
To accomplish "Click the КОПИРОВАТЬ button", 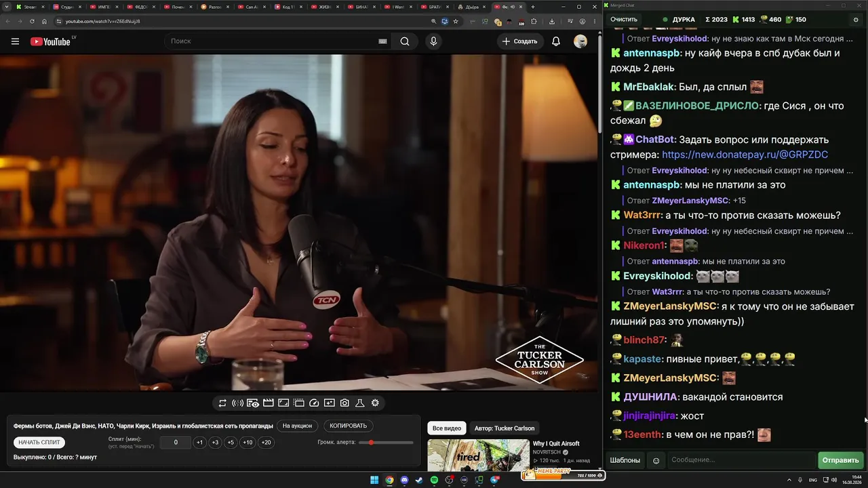I will point(348,426).
